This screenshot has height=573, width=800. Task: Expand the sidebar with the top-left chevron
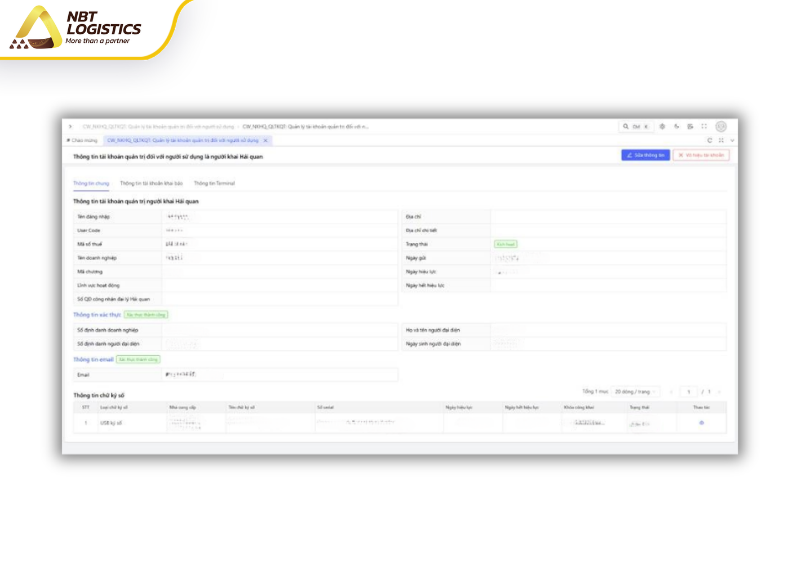tap(70, 127)
